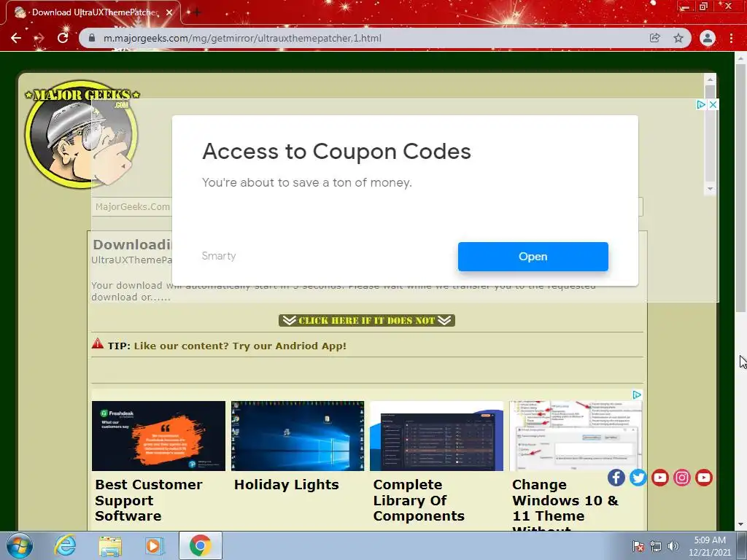Open the MajorGeeks Instagram icon
The width and height of the screenshot is (747, 560).
coord(682,477)
